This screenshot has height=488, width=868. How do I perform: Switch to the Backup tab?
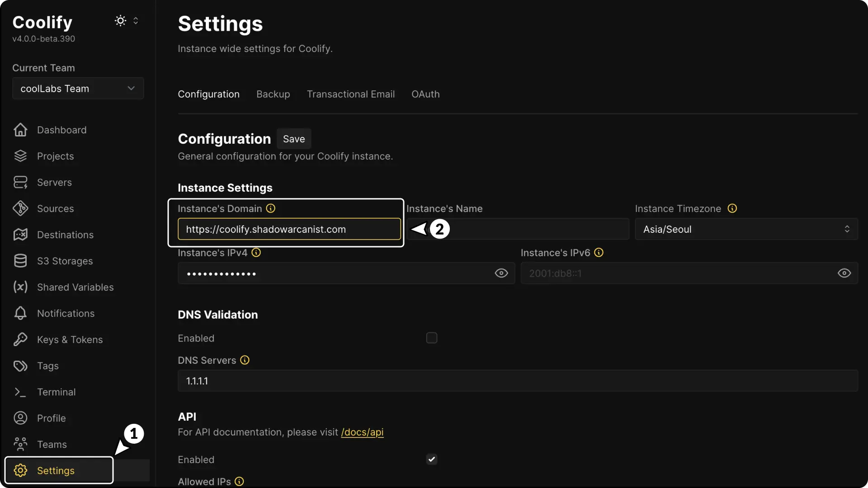coord(273,94)
